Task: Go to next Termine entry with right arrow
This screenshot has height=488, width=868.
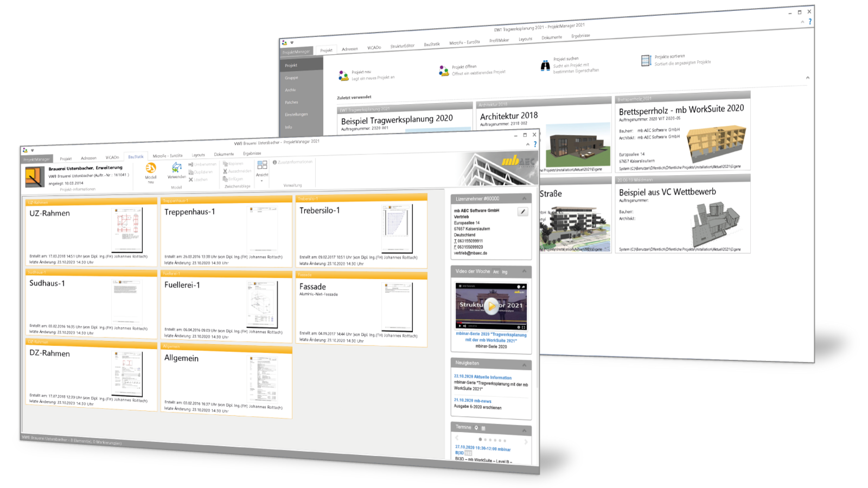Action: [x=526, y=442]
